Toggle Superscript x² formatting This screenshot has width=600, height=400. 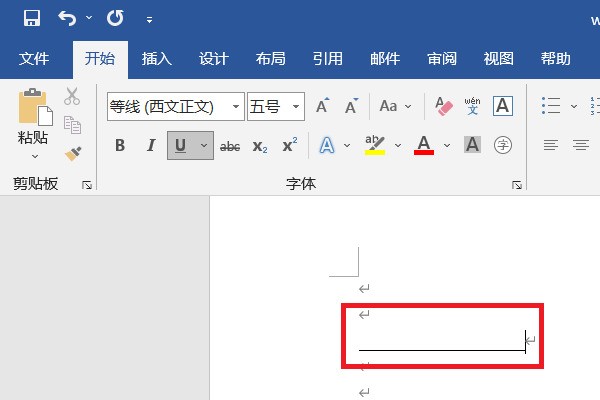click(x=290, y=145)
